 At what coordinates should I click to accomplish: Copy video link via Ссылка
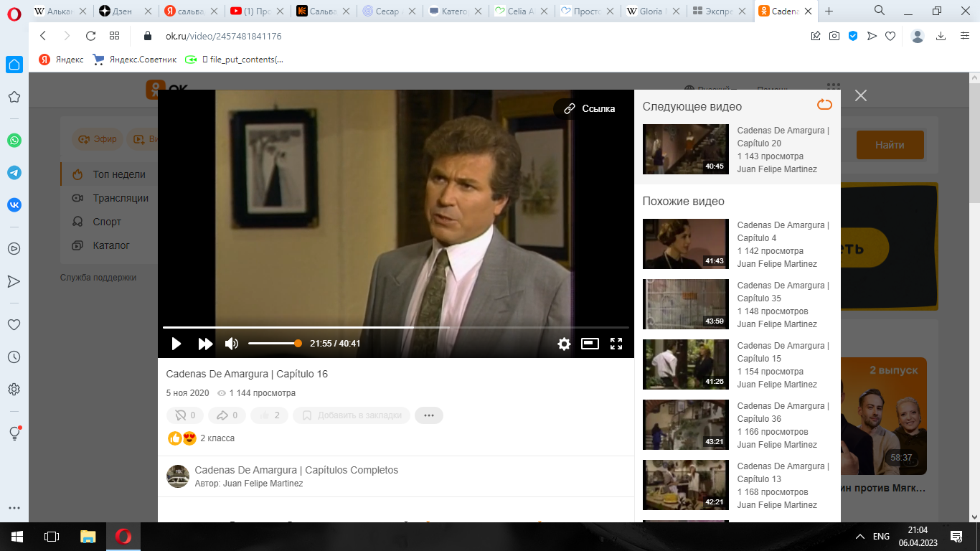pyautogui.click(x=590, y=108)
